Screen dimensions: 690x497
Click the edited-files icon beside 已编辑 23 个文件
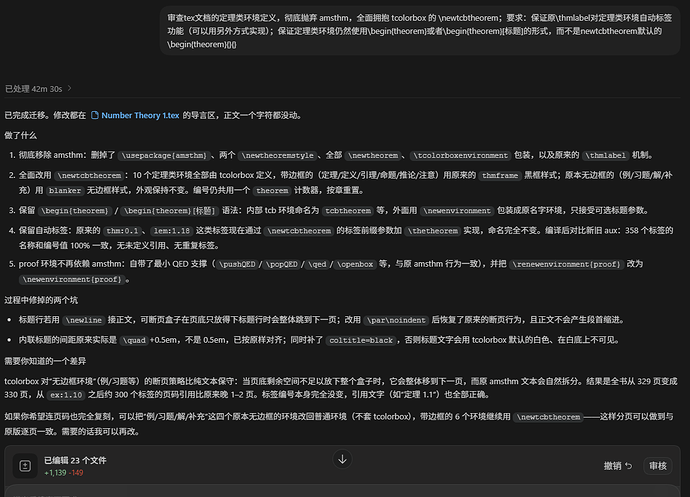point(25,465)
